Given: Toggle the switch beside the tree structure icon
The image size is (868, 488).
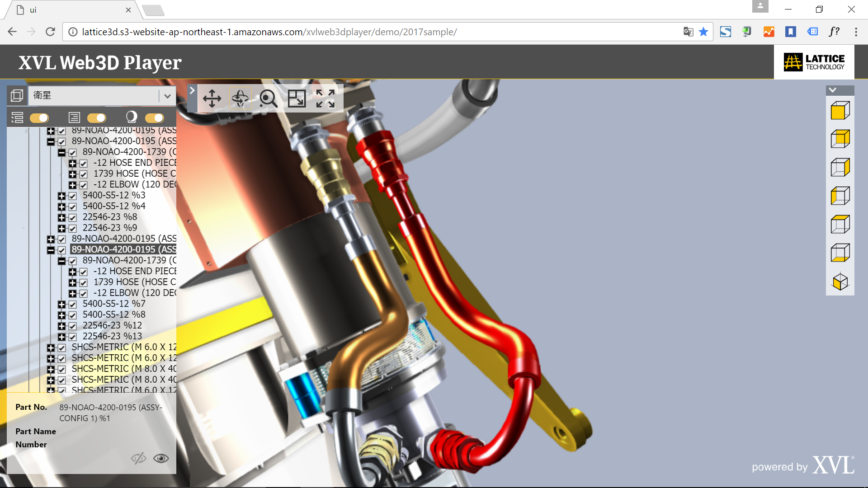Looking at the screenshot, I should [x=39, y=118].
